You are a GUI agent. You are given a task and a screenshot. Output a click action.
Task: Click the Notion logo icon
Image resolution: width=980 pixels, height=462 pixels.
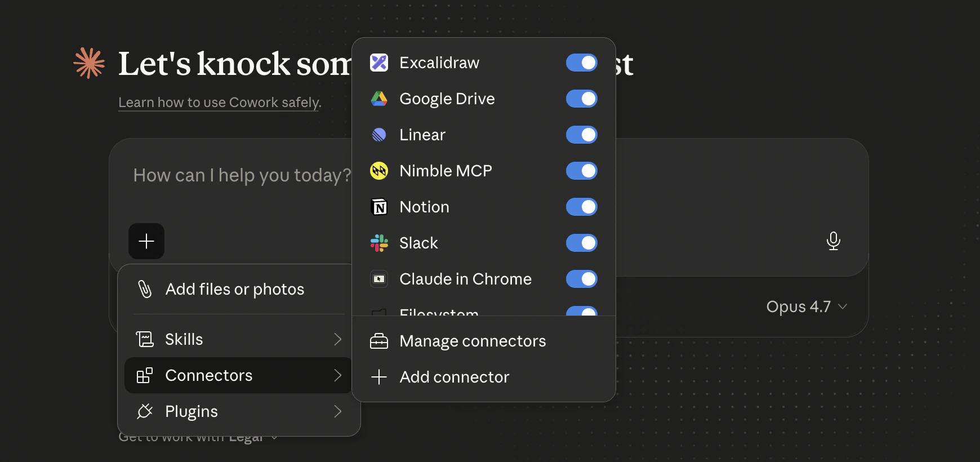point(379,207)
